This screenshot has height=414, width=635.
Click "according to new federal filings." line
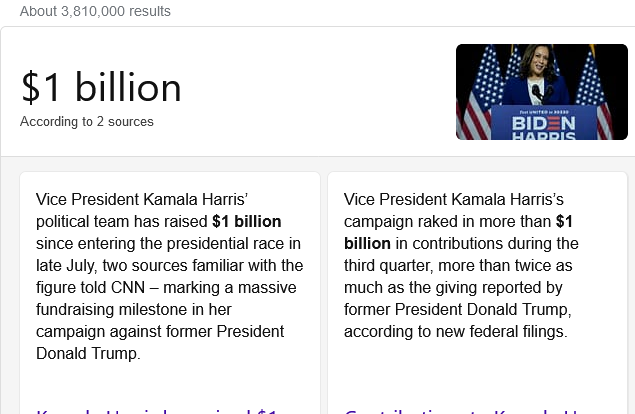point(455,331)
